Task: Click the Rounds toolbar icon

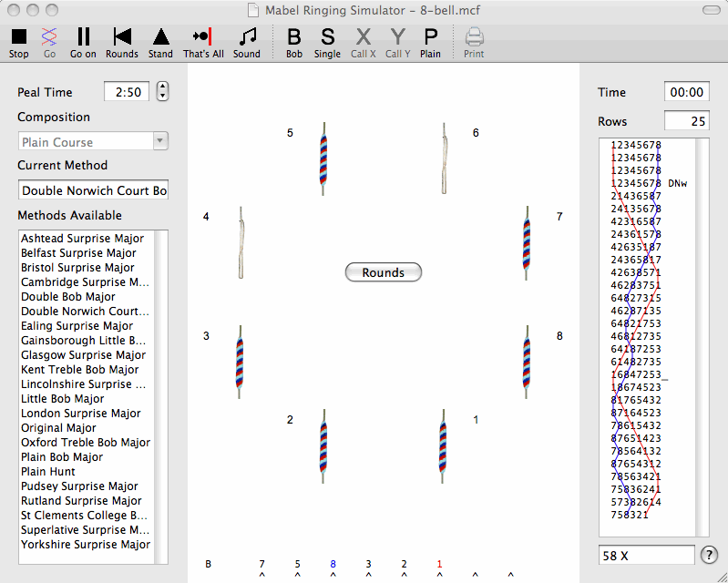Action: point(122,36)
